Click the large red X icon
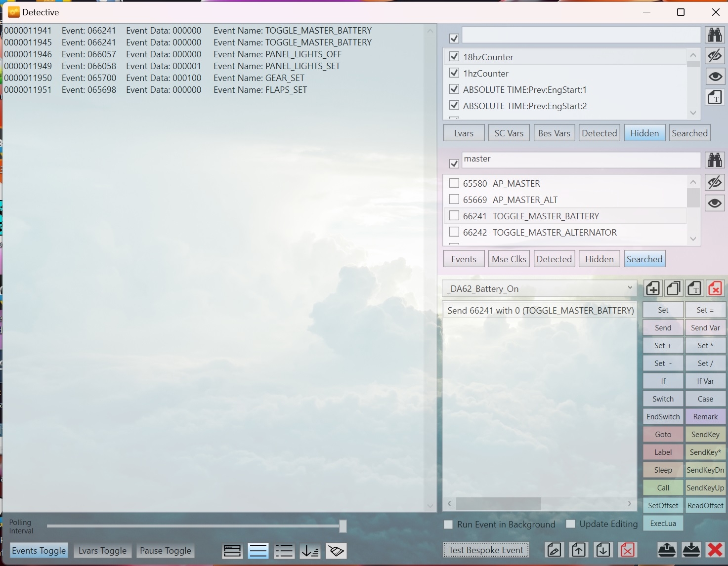Image resolution: width=728 pixels, height=566 pixels. coord(715,550)
